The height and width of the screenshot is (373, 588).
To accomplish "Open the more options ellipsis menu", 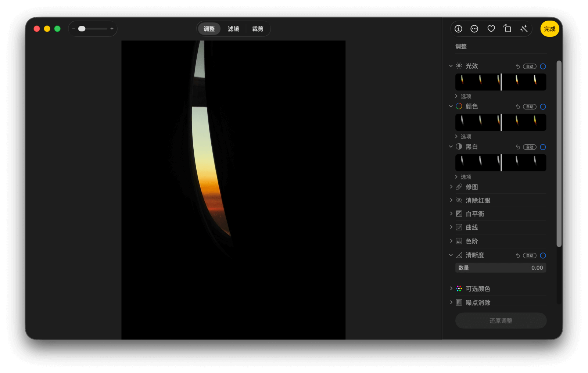I will 474,29.
